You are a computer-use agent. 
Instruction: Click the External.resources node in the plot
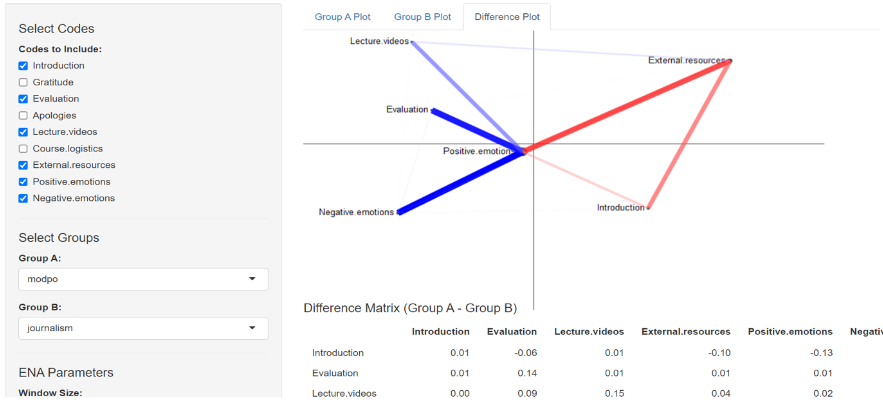730,61
